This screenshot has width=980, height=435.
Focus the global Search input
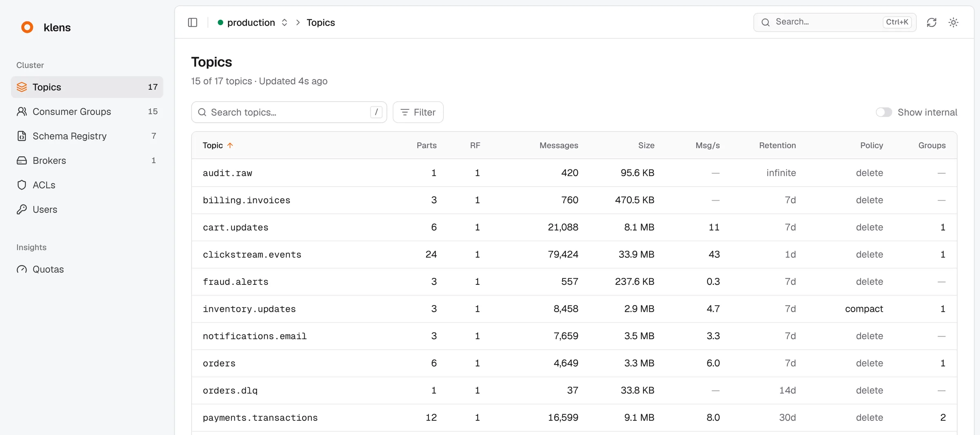[x=835, y=22]
